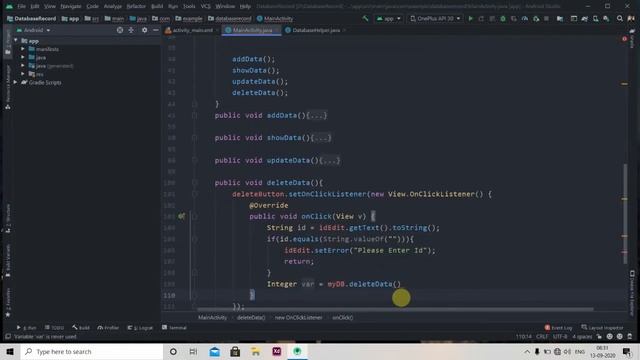Unfold the collapsed showData() method body
Viewport: 640px width, 360px height.
coord(321,138)
